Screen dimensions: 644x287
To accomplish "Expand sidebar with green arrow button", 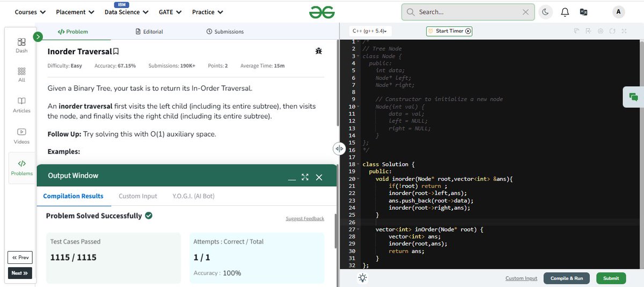I will coord(38,37).
